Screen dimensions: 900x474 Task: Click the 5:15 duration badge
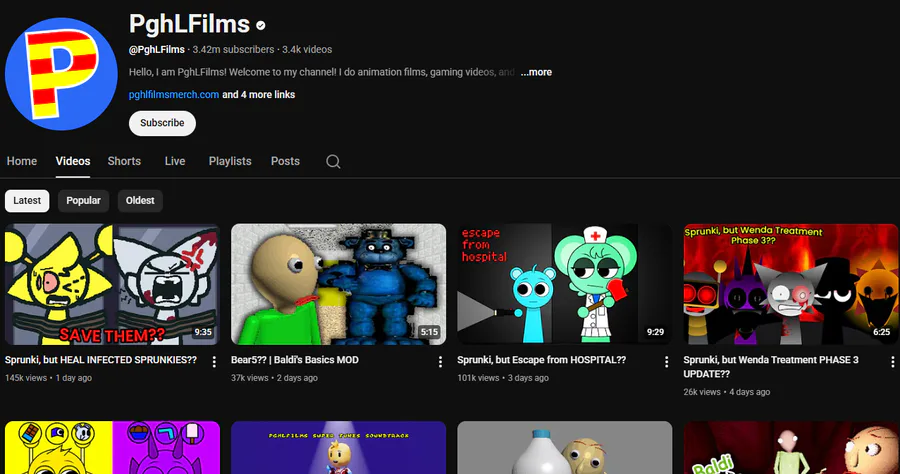429,332
